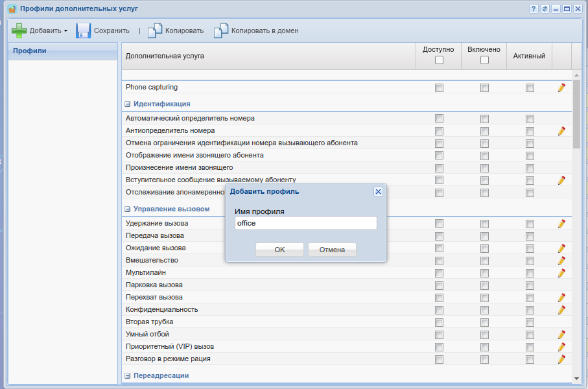
Task: Click the Имя профиля text field
Action: click(x=305, y=223)
